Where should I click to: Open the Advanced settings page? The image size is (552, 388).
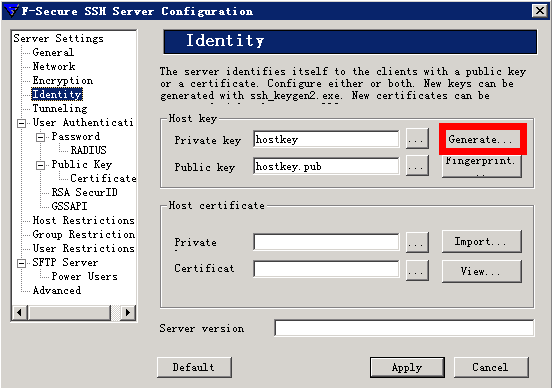(57, 290)
